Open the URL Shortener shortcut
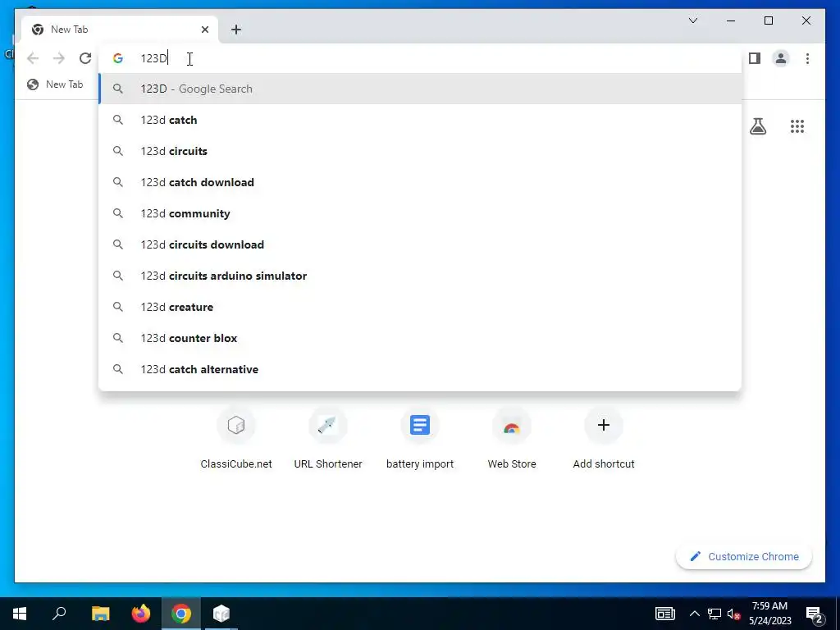Image resolution: width=840 pixels, height=630 pixels. tap(328, 438)
